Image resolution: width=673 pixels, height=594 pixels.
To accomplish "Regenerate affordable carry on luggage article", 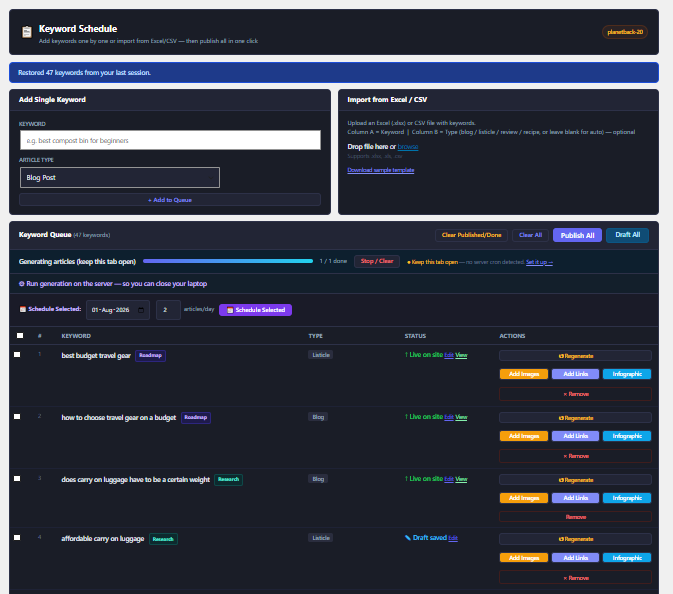I will 575,539.
